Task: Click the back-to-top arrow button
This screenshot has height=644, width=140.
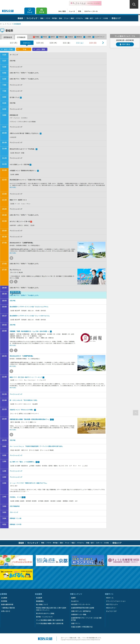Action: pos(135,413)
